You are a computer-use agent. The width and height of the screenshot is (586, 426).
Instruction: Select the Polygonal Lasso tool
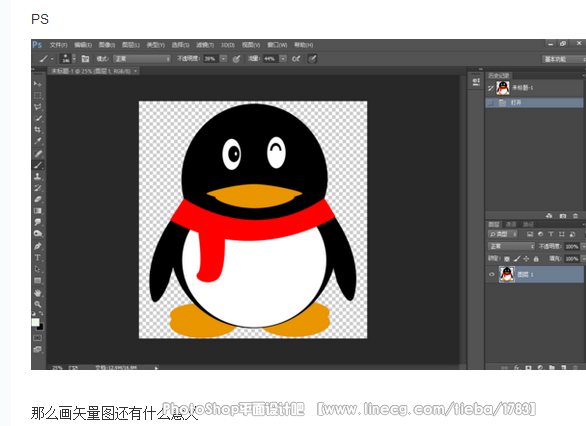[37, 107]
